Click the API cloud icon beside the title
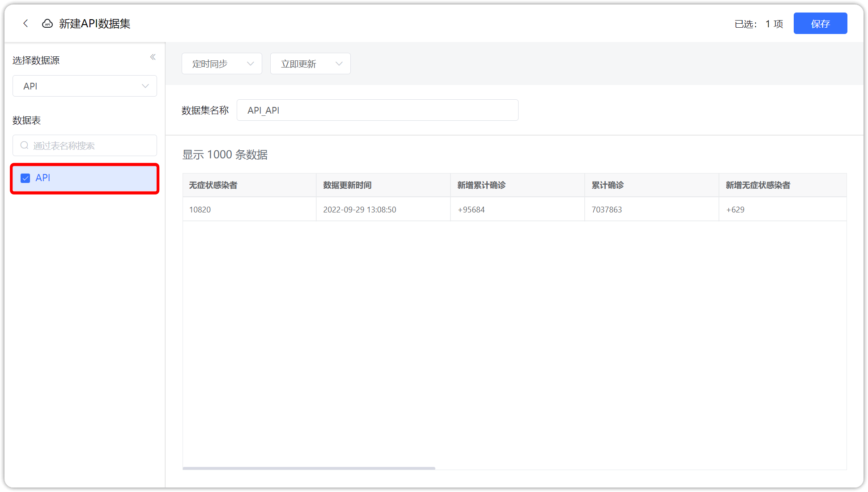 click(x=47, y=23)
